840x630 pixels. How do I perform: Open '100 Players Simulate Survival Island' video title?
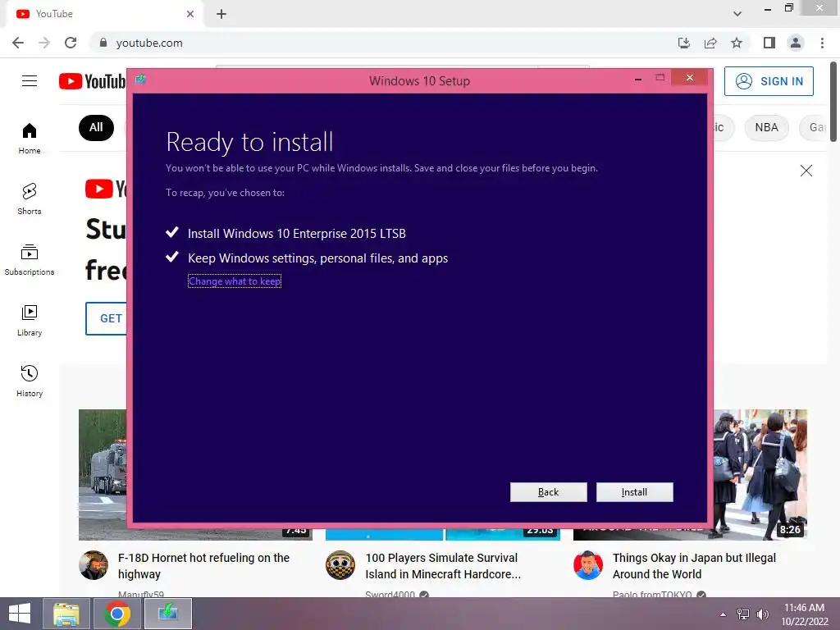(x=443, y=566)
